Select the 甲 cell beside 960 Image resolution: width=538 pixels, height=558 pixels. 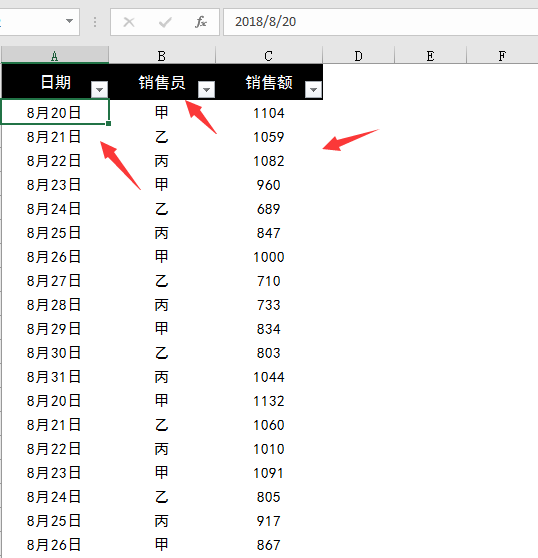pos(162,185)
